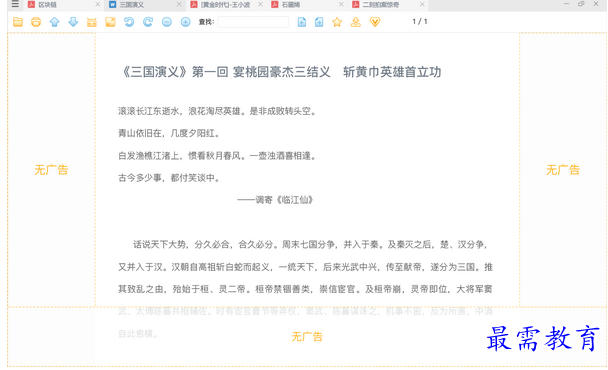Click the star favorite icon
Image resolution: width=608 pixels, height=370 pixels.
click(337, 22)
